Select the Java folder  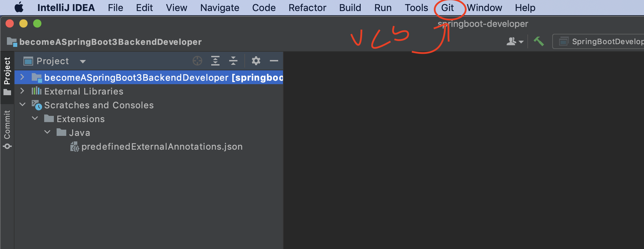tap(79, 133)
